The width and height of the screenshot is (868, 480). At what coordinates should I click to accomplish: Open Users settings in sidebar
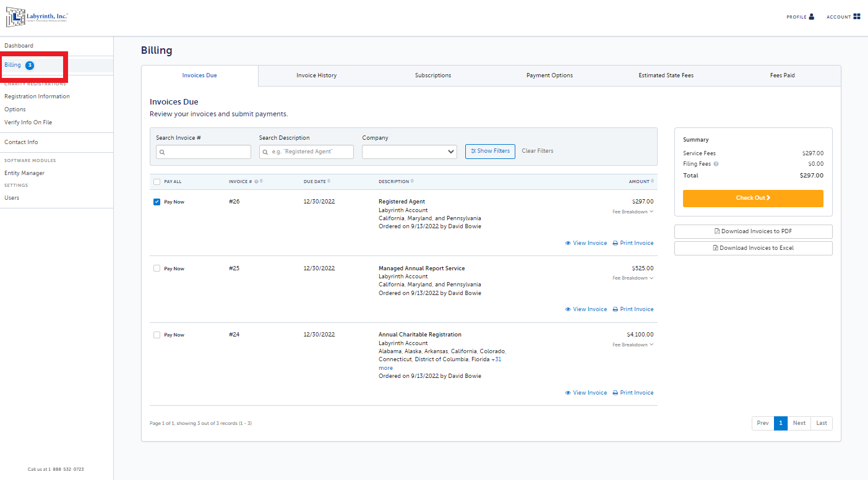click(12, 198)
